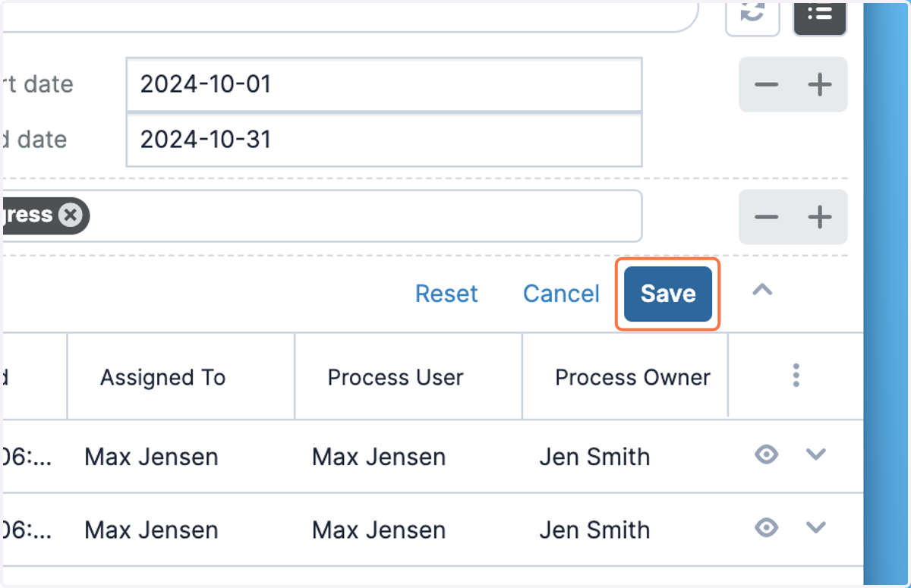Click the Reset link

click(x=446, y=294)
